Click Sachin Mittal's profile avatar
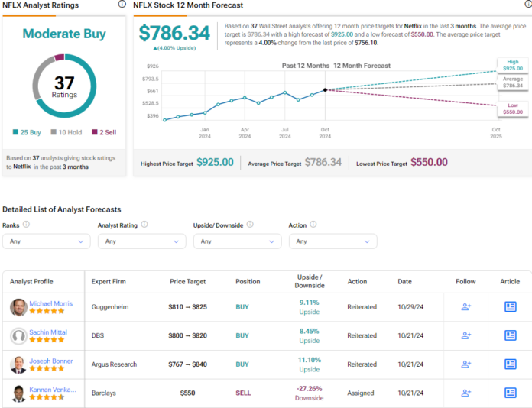Screen dimensions: 532x408 (18, 335)
